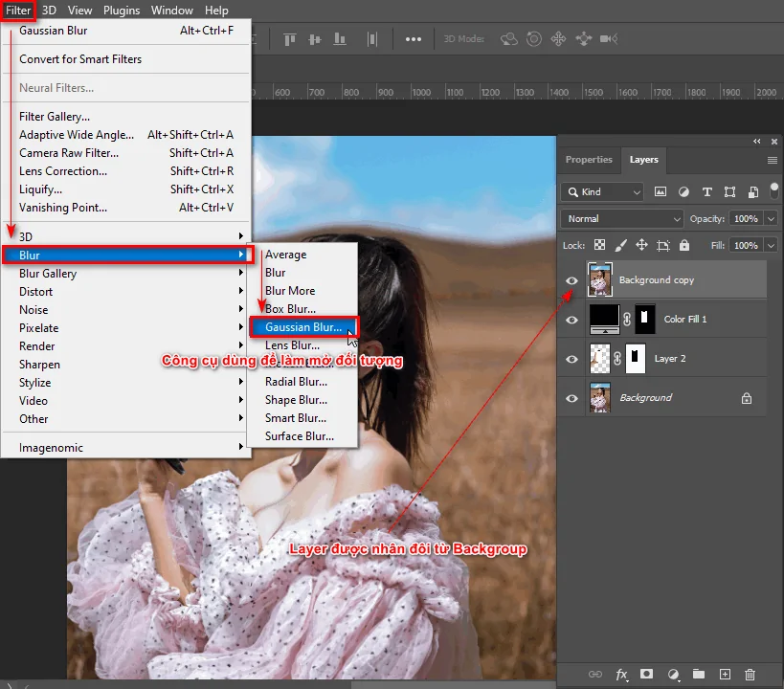Create a new layer with plus icon
Viewport: 784px width, 689px height.
pos(725,675)
